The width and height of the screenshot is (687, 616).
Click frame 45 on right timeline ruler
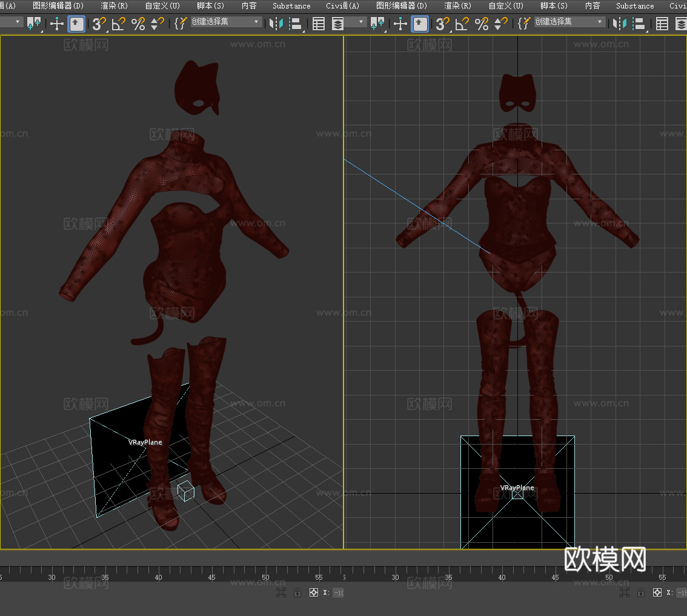coord(555,577)
